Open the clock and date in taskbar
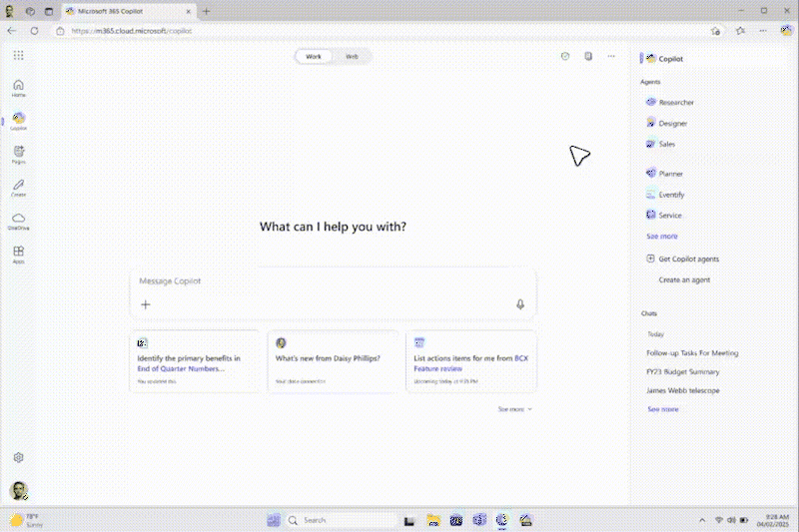 click(773, 520)
